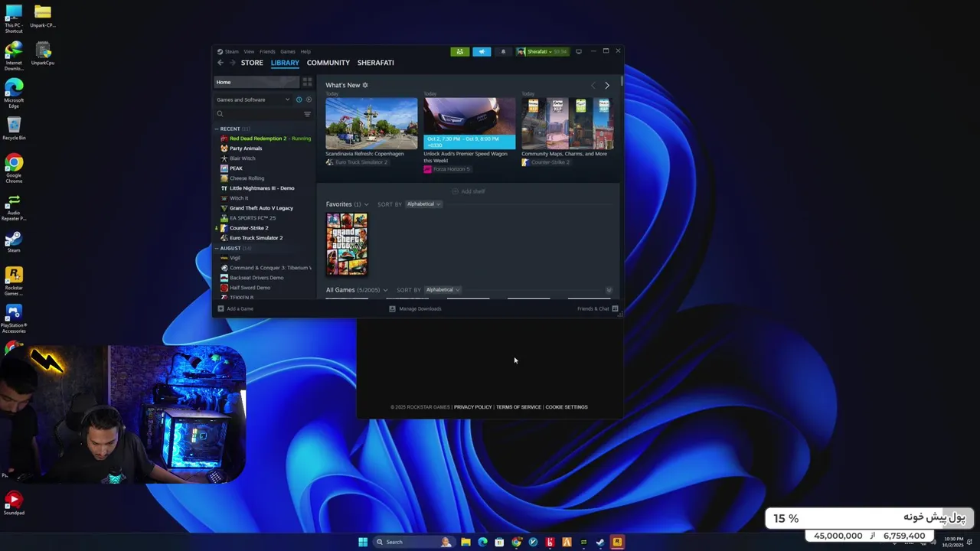Open COOKIE SETTINGS in Rockstar window
This screenshot has width=980, height=551.
click(x=567, y=407)
